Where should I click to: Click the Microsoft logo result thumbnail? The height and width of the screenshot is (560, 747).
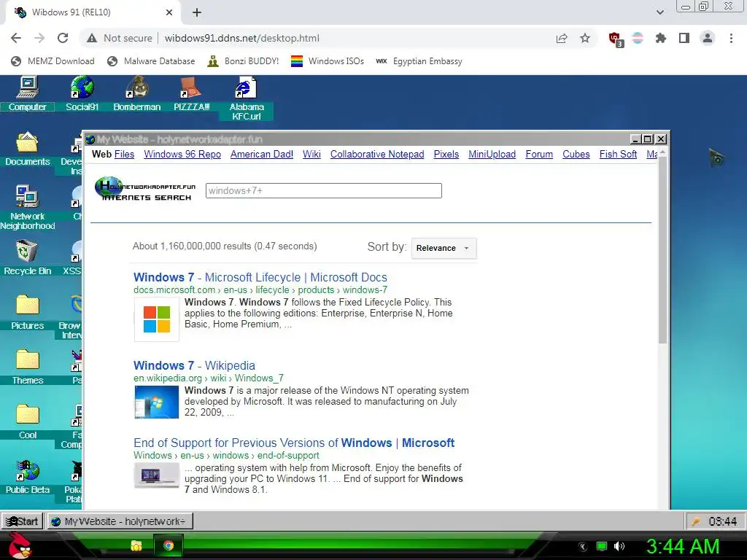point(157,319)
